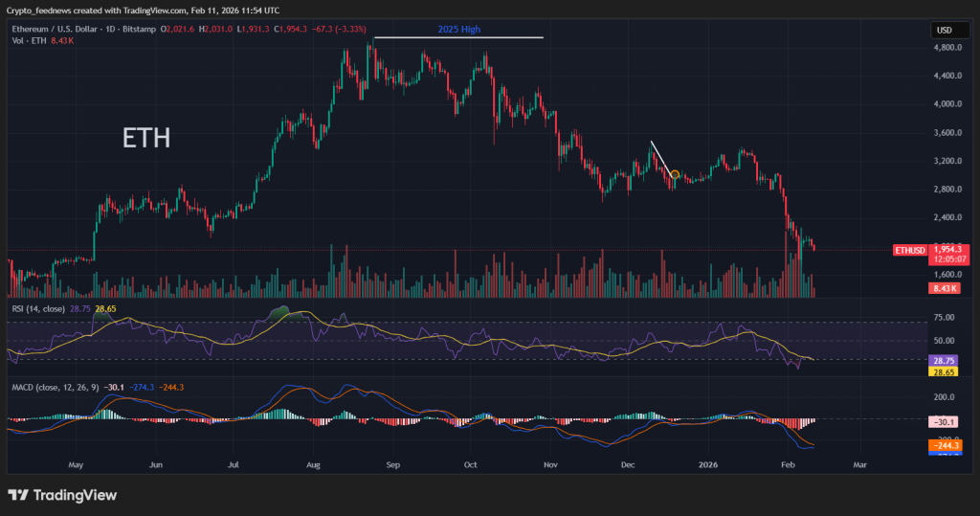This screenshot has width=980, height=516.
Task: Click the 8.43K volume axis label
Action: point(945,288)
